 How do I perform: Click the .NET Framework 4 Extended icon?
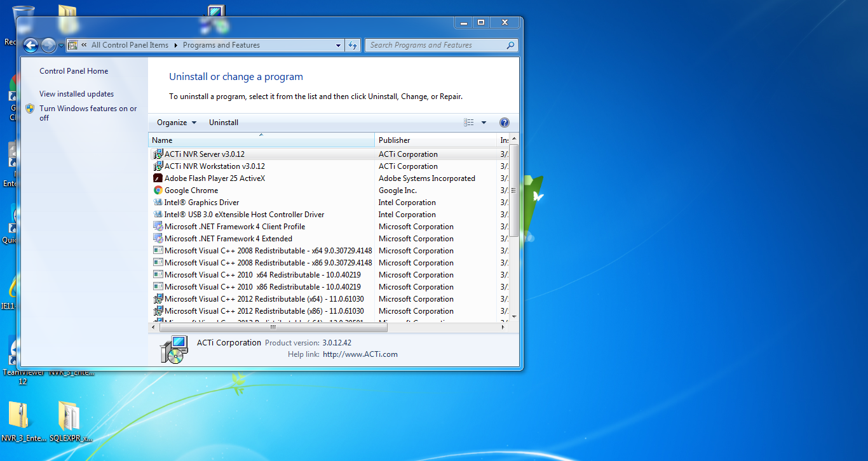pyautogui.click(x=158, y=239)
